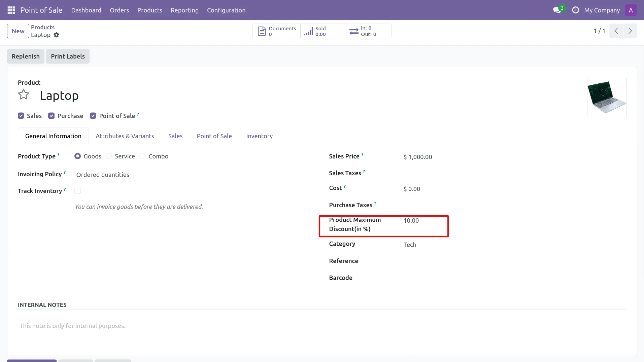Open the Inventory tab

pos(259,136)
